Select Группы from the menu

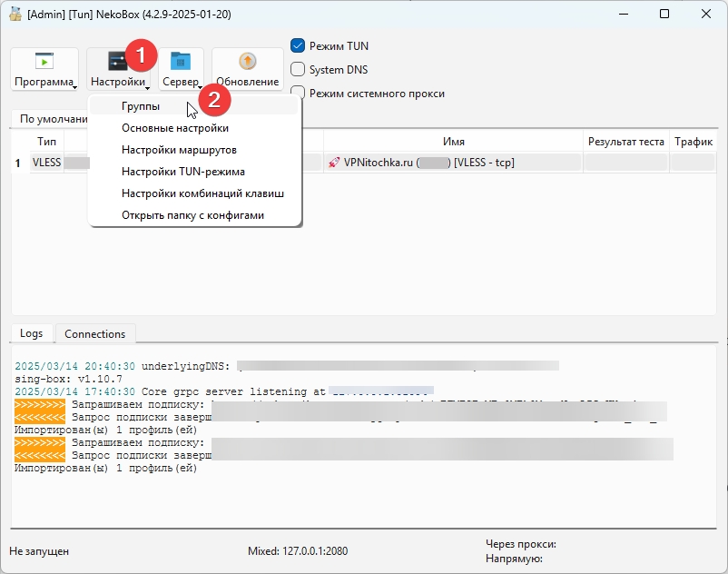click(x=141, y=106)
